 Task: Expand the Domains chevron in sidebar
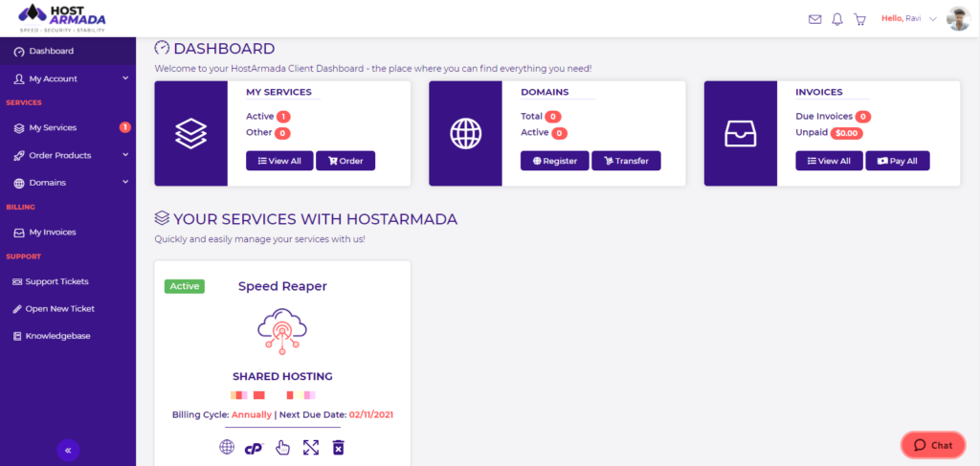(125, 182)
